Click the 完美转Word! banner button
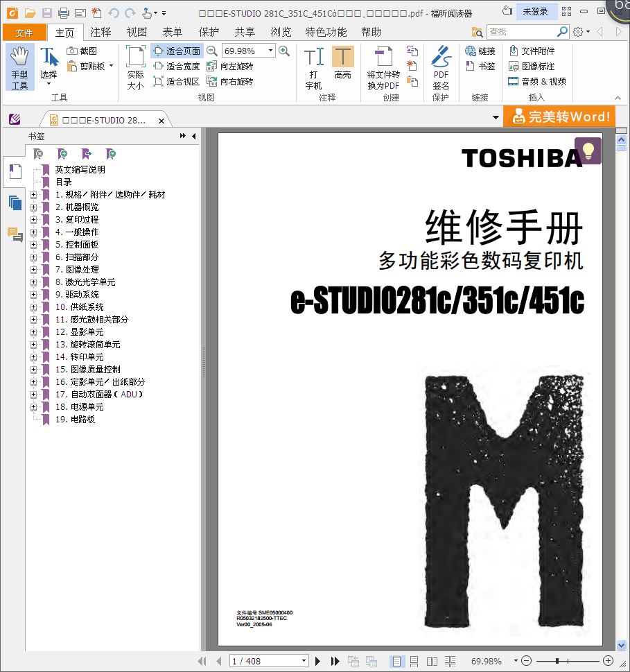 pos(559,116)
